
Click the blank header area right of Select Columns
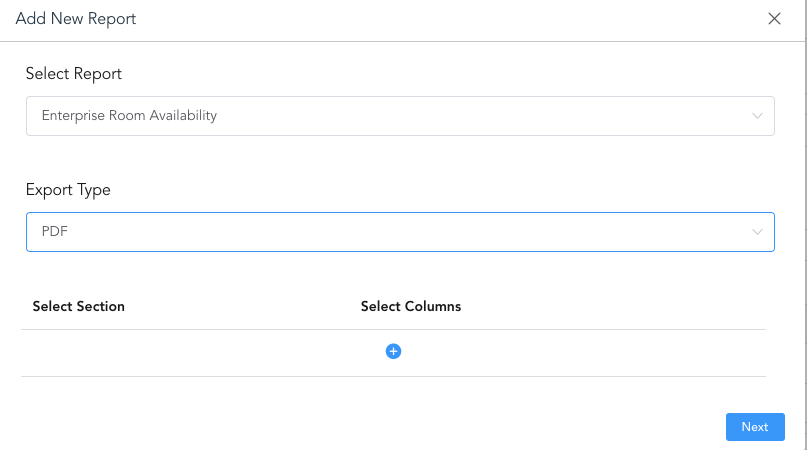620,306
